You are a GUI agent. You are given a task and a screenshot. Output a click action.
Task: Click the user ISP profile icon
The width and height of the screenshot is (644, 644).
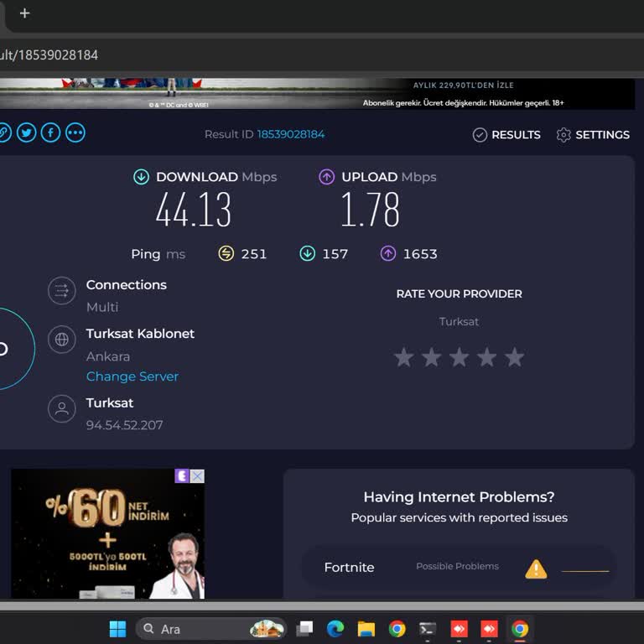(x=61, y=408)
